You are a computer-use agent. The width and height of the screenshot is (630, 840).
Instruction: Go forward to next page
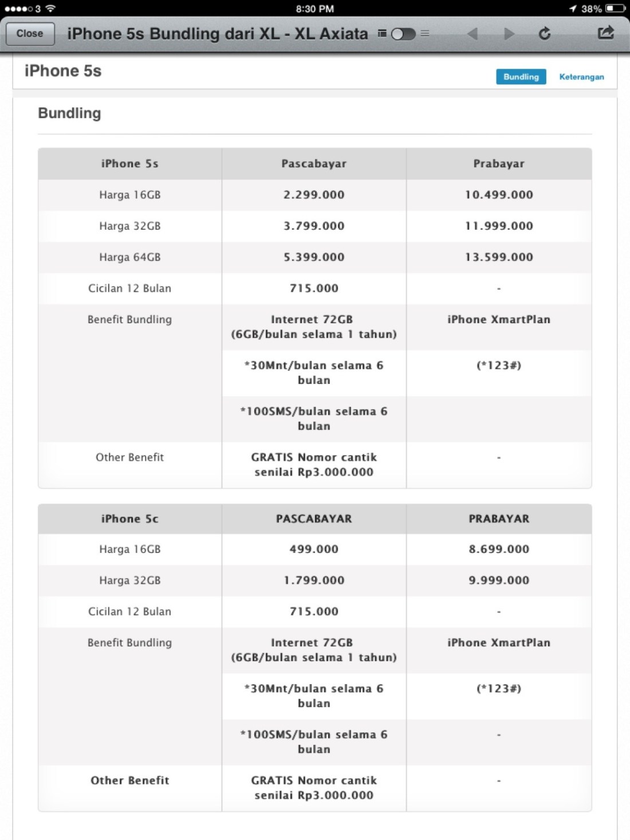[x=509, y=34]
